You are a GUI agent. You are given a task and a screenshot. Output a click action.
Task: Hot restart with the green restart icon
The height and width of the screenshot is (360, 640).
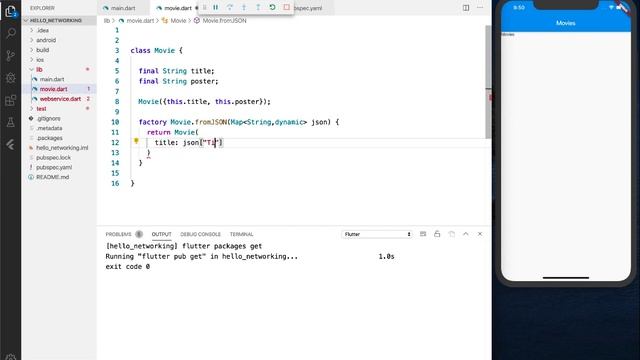pyautogui.click(x=272, y=7)
